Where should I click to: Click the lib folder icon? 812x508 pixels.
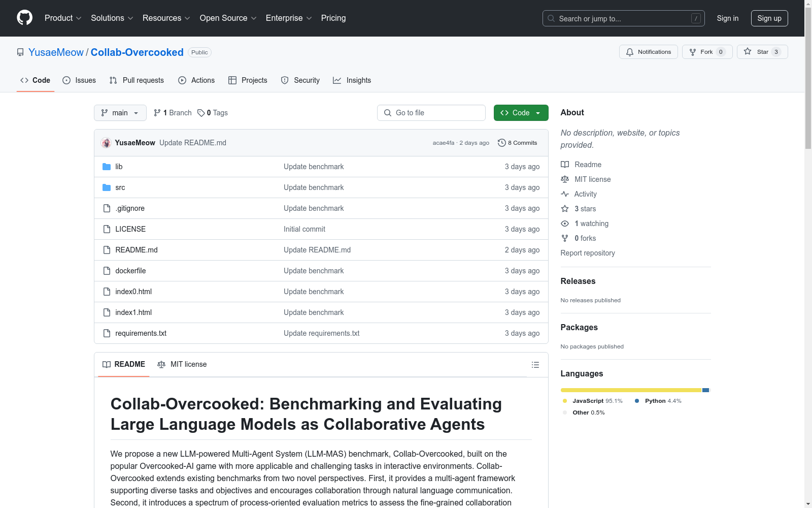pos(107,167)
